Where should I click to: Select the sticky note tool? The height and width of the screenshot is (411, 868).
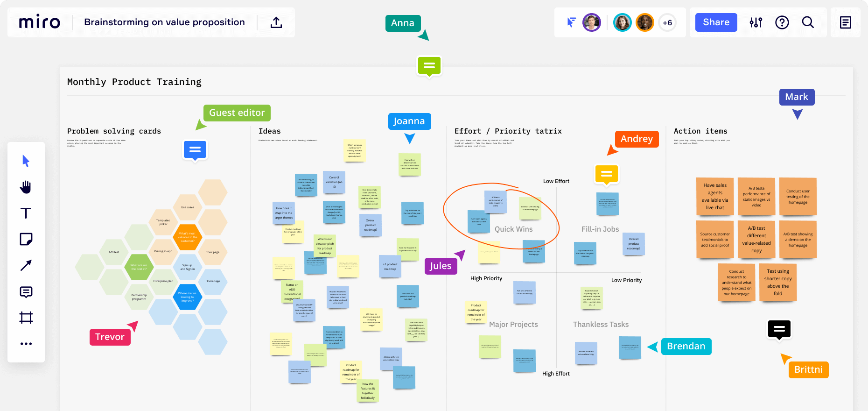tap(26, 240)
